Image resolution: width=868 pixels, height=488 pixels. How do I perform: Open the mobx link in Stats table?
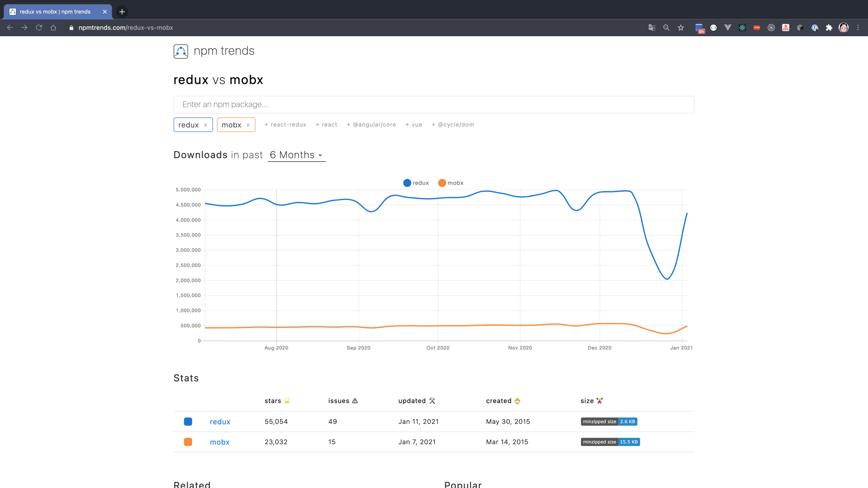(220, 442)
